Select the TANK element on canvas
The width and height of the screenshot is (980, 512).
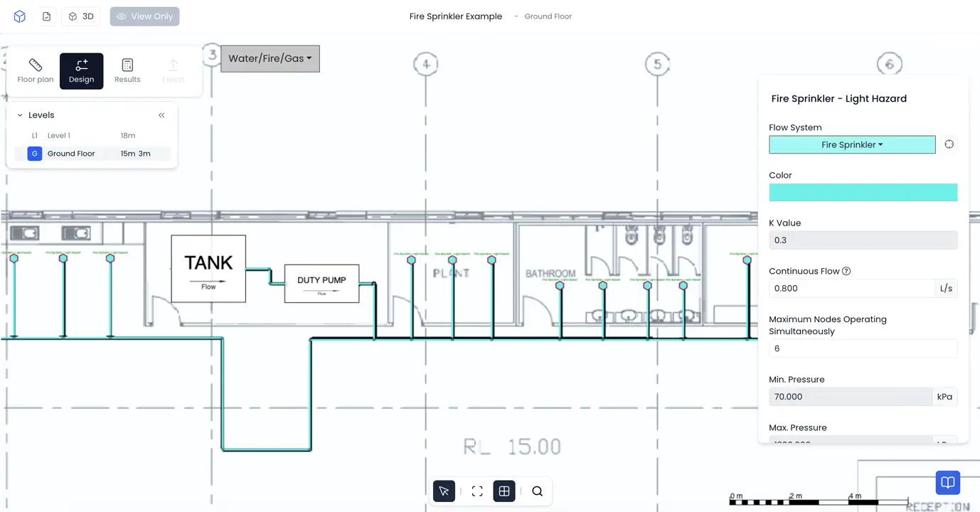click(x=208, y=269)
